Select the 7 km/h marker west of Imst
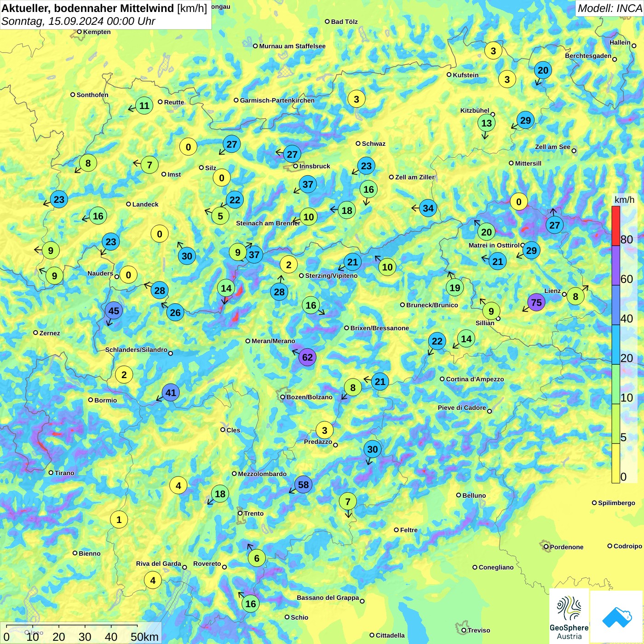Screen dimensions: 644x644 (149, 165)
